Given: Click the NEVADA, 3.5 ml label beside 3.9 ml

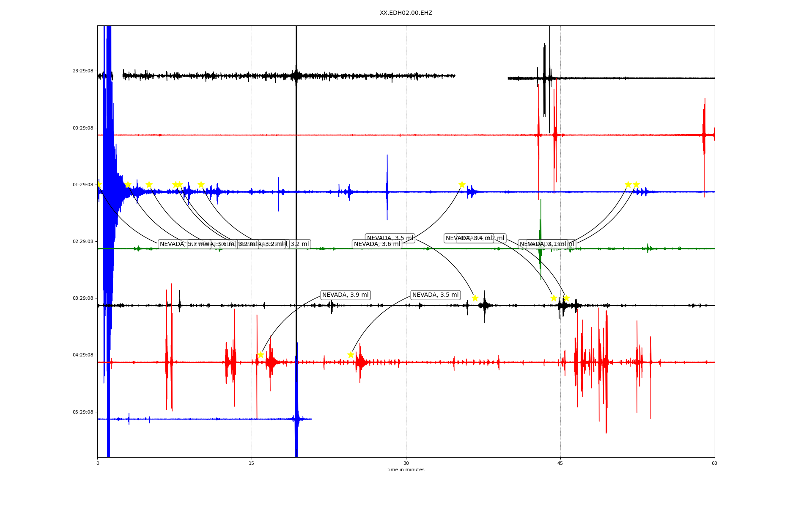Looking at the screenshot, I should coord(435,295).
